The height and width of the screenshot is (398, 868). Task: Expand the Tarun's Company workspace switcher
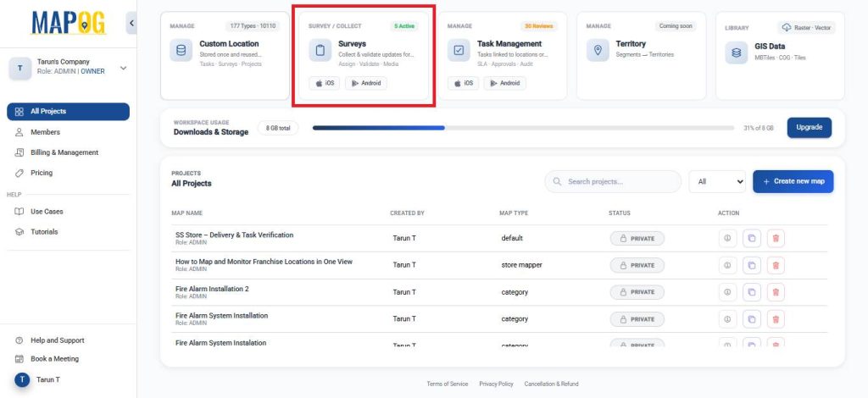124,68
